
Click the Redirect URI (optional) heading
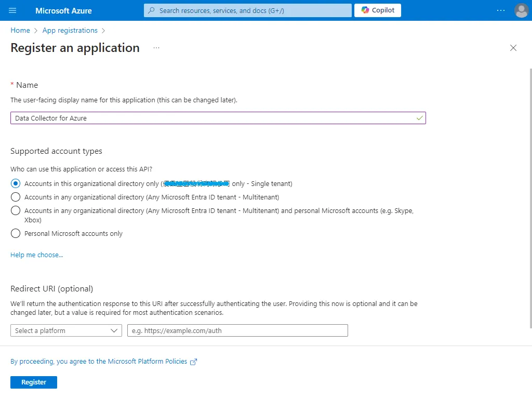pyautogui.click(x=51, y=288)
